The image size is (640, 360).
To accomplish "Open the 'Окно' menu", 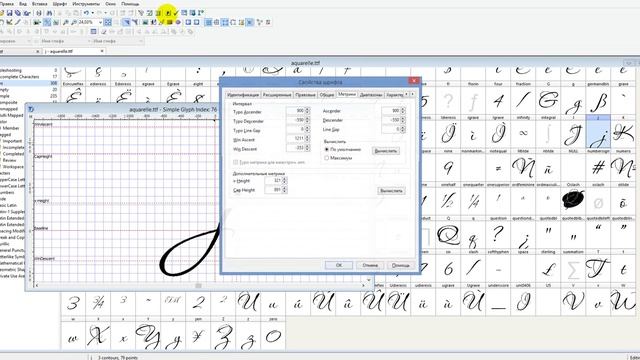I will tap(110, 4).
